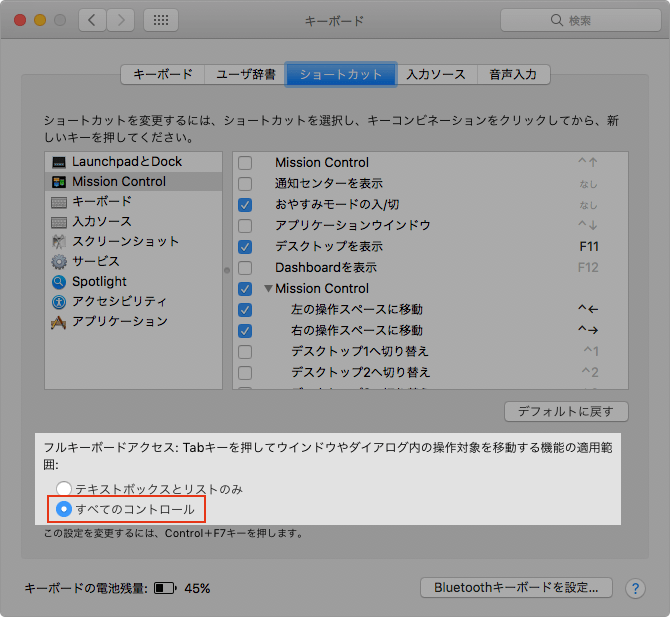Switch to the 入力ソース tab
The height and width of the screenshot is (617, 670).
pyautogui.click(x=435, y=74)
